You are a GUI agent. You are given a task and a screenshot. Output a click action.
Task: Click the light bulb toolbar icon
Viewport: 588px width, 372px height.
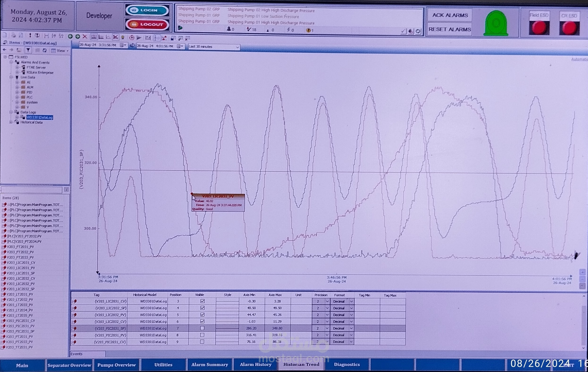pyautogui.click(x=123, y=37)
